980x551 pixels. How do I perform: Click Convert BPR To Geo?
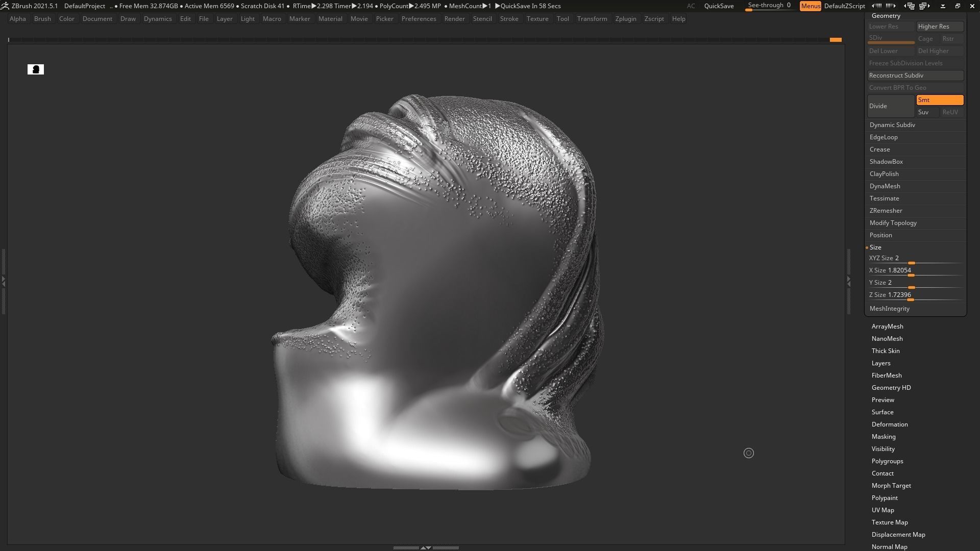pyautogui.click(x=915, y=88)
